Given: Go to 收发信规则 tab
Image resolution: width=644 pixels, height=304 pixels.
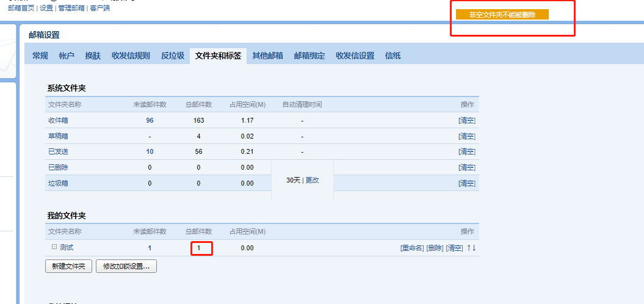Looking at the screenshot, I should (x=131, y=56).
